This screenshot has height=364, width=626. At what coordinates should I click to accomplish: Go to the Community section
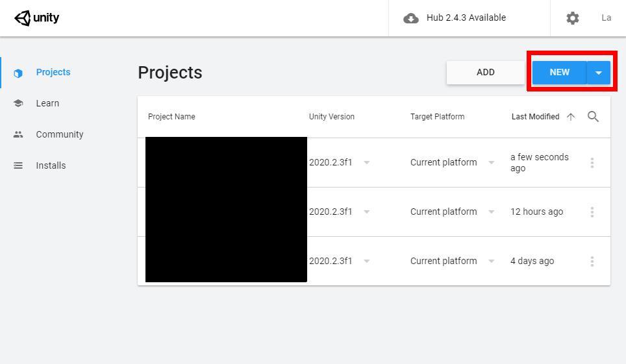click(x=60, y=134)
